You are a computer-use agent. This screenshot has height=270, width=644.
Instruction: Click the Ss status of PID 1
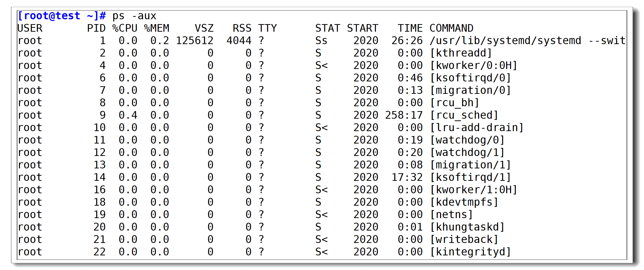pos(321,41)
